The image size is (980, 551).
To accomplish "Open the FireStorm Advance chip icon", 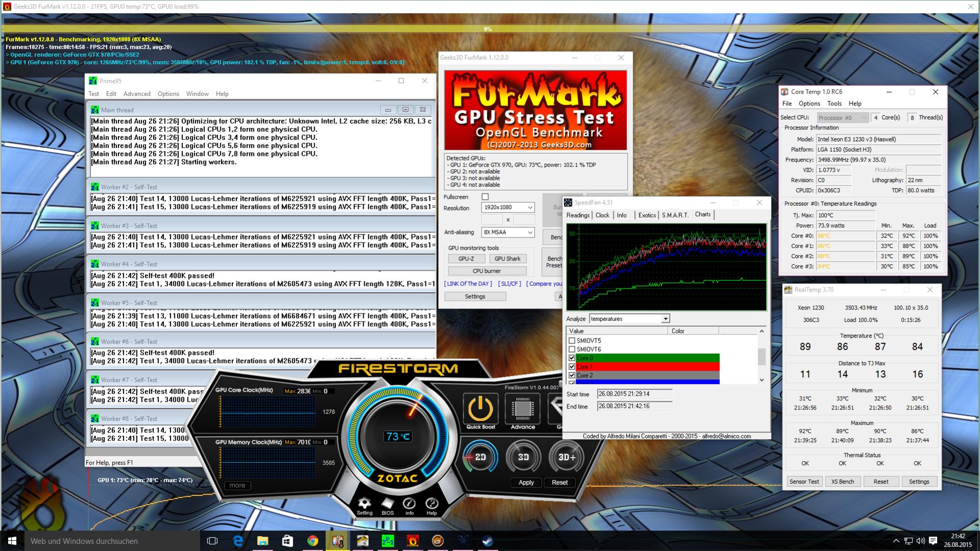I will (522, 409).
